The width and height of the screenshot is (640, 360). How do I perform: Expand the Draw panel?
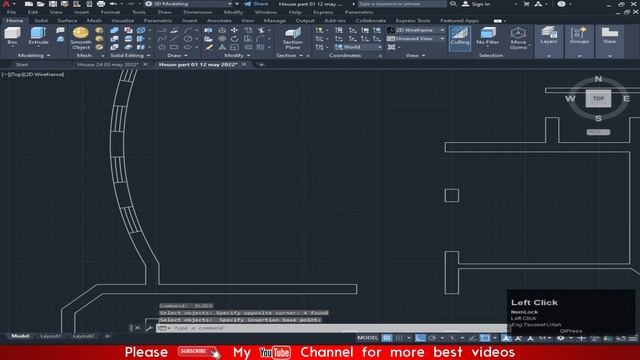pyautogui.click(x=177, y=56)
